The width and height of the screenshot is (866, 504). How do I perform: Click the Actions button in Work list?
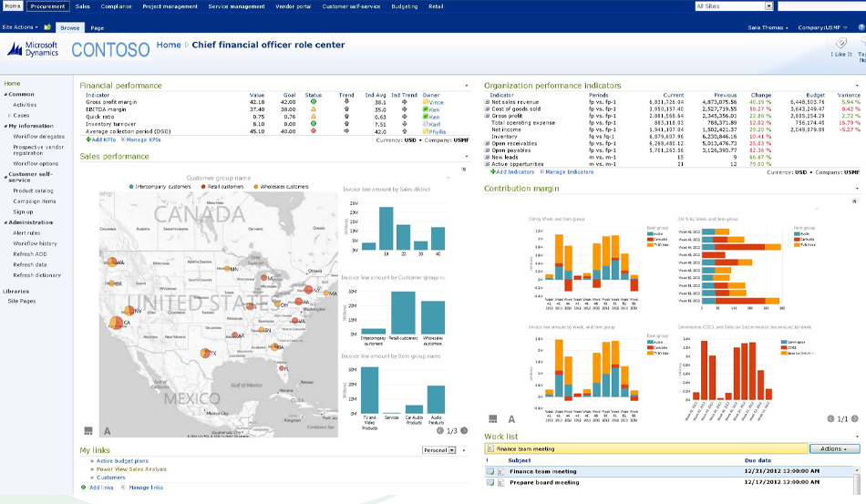point(833,449)
